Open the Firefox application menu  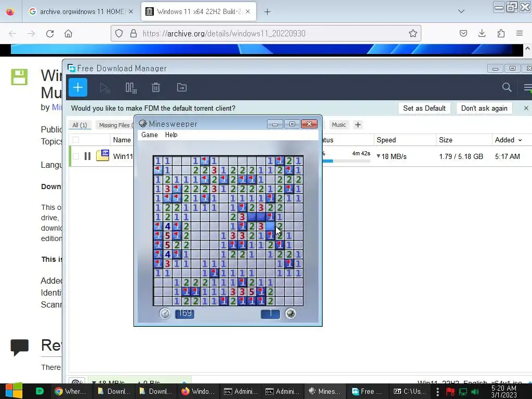520,33
